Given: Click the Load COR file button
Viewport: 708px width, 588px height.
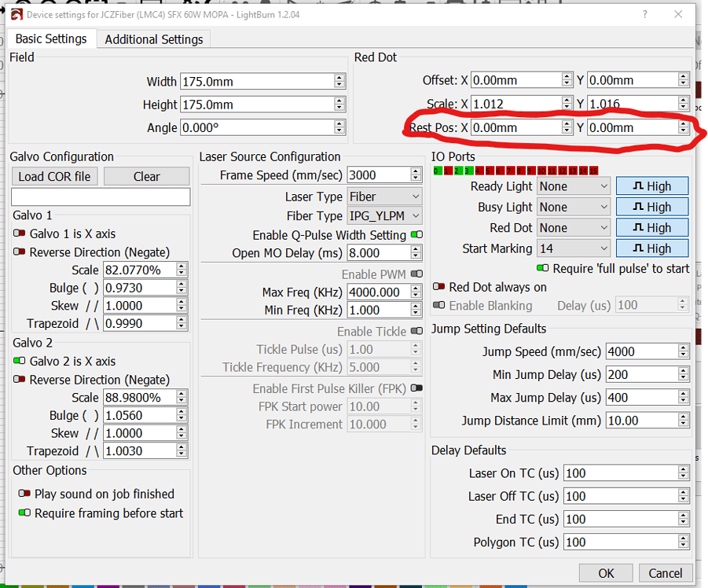Looking at the screenshot, I should coord(54,175).
